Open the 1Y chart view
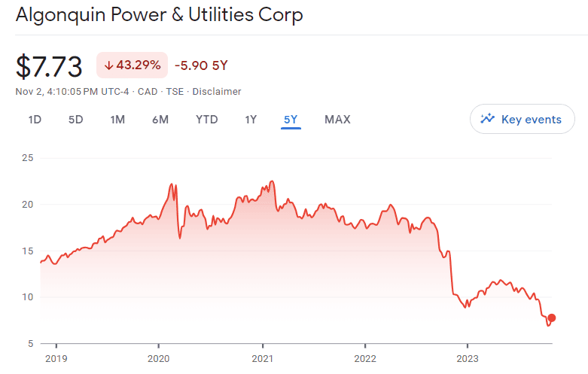Viewport: 588px width, 374px height. click(x=251, y=120)
